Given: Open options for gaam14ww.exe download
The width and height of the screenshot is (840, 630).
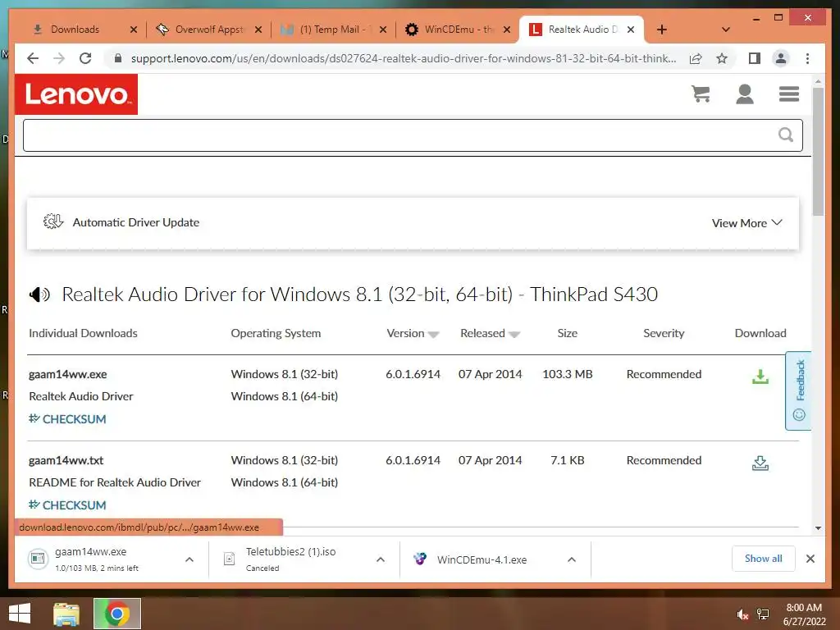Looking at the screenshot, I should coord(189,559).
